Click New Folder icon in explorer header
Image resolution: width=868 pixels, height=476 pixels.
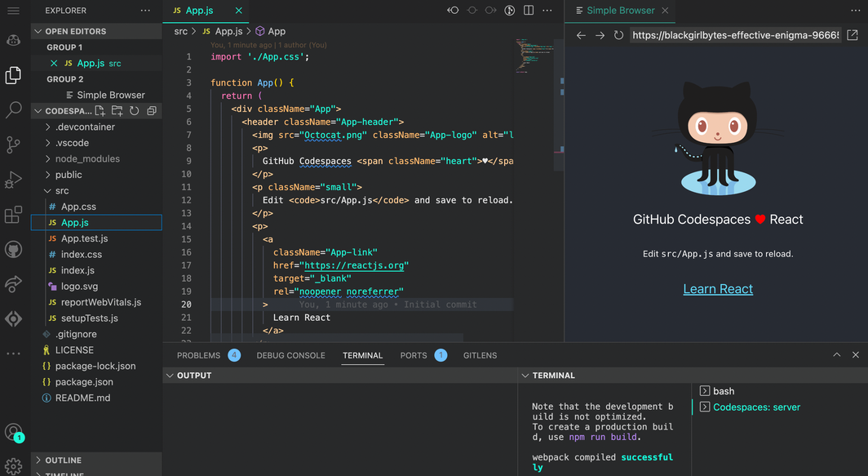(x=117, y=111)
